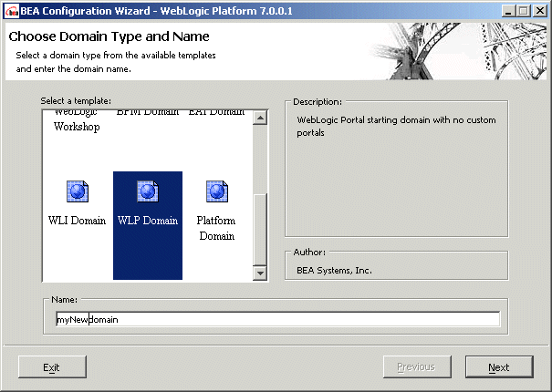The width and height of the screenshot is (552, 392).
Task: Select the Platform Domain template icon
Action: pos(217,191)
